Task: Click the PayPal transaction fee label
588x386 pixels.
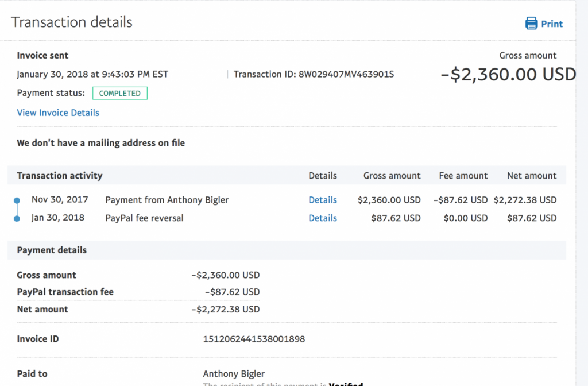Action: tap(65, 292)
